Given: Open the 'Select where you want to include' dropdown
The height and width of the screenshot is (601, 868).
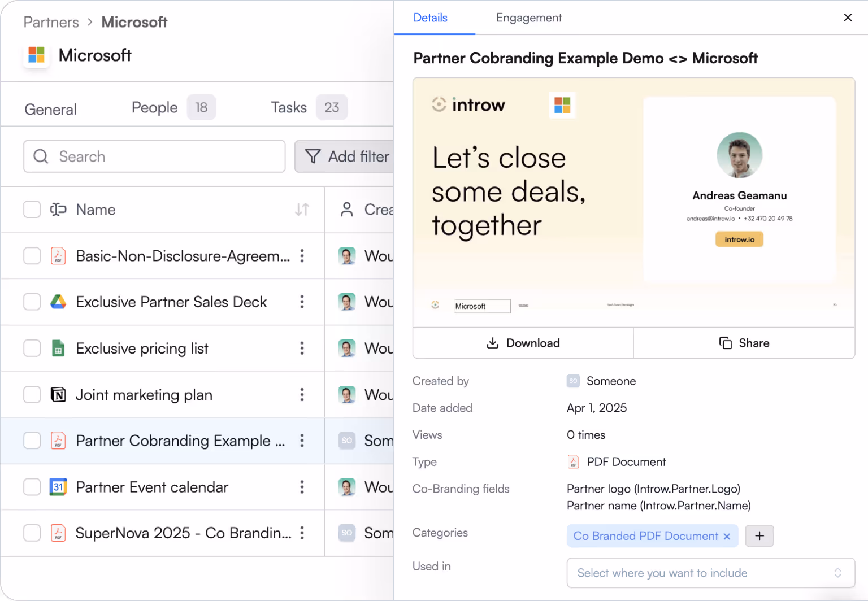Looking at the screenshot, I should 710,573.
